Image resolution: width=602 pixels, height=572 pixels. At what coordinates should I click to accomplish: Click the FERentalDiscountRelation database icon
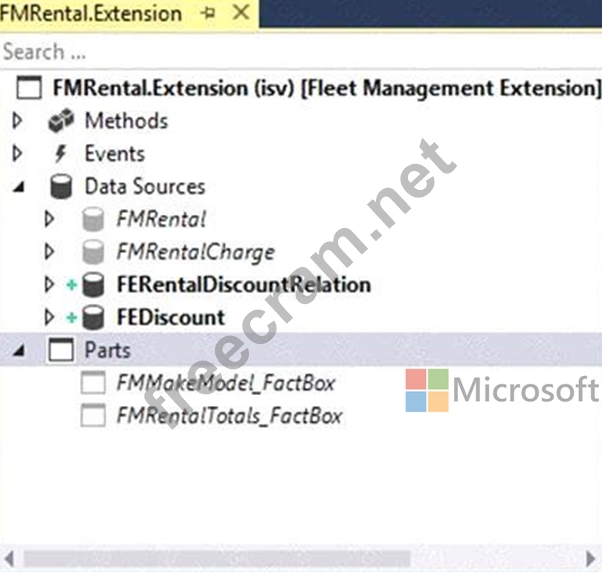point(93,285)
